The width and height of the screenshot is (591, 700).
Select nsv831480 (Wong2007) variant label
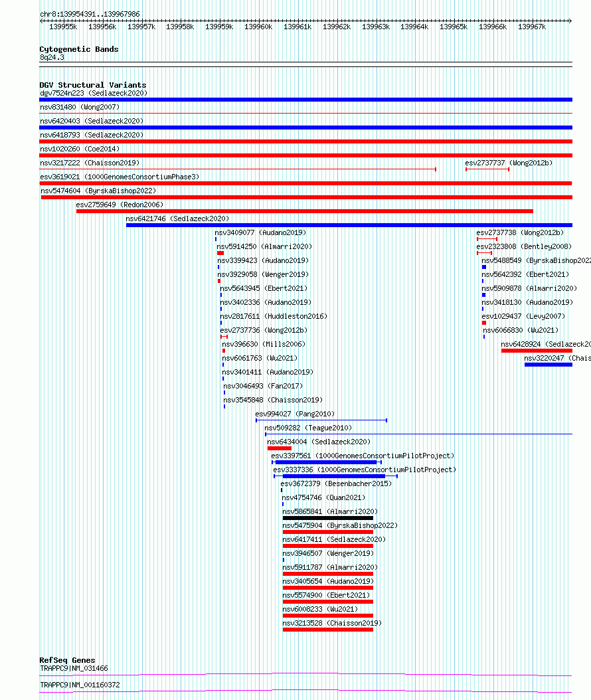pos(80,107)
